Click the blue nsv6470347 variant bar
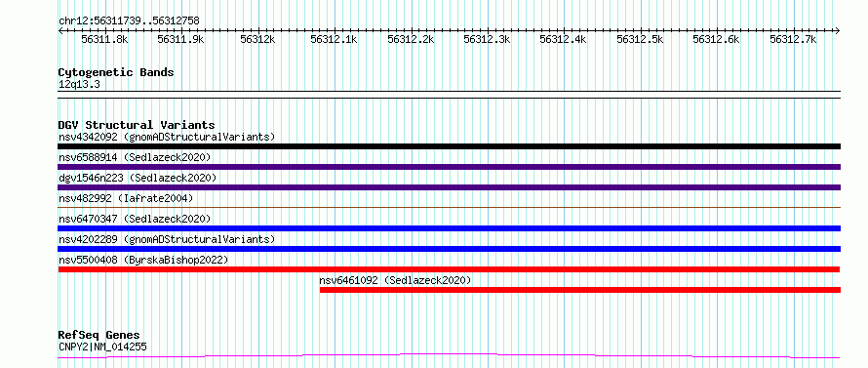Screen dimensions: 868x368 [x=449, y=228]
